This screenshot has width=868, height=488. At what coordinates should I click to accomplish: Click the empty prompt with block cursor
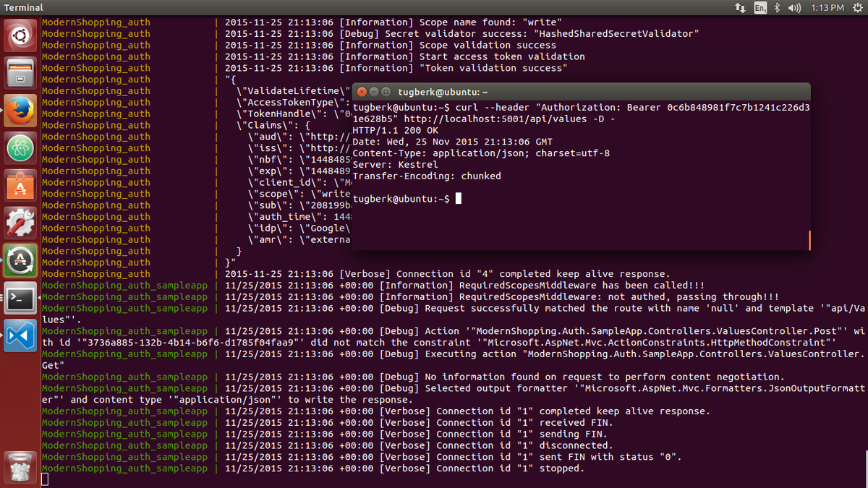tap(407, 198)
